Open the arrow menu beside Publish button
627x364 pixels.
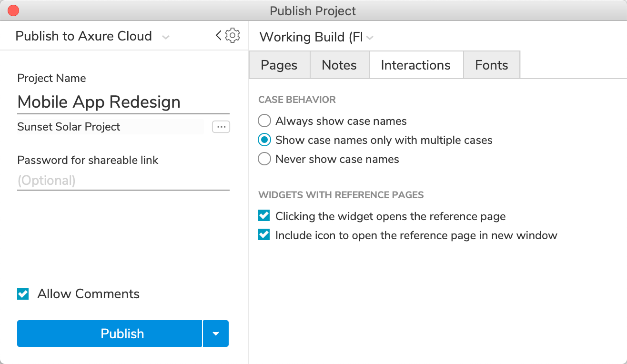point(216,334)
